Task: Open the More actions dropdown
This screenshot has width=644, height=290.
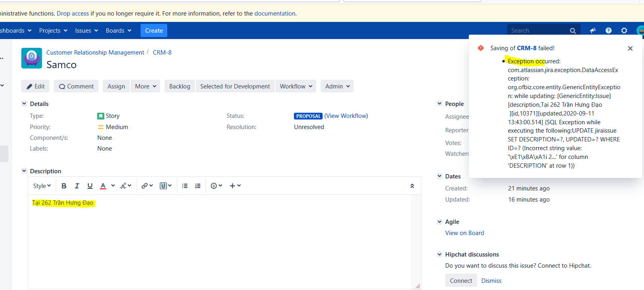Action: (x=145, y=86)
